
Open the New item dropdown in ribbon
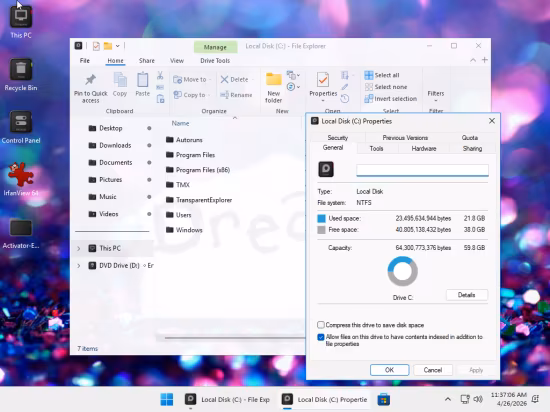click(293, 75)
